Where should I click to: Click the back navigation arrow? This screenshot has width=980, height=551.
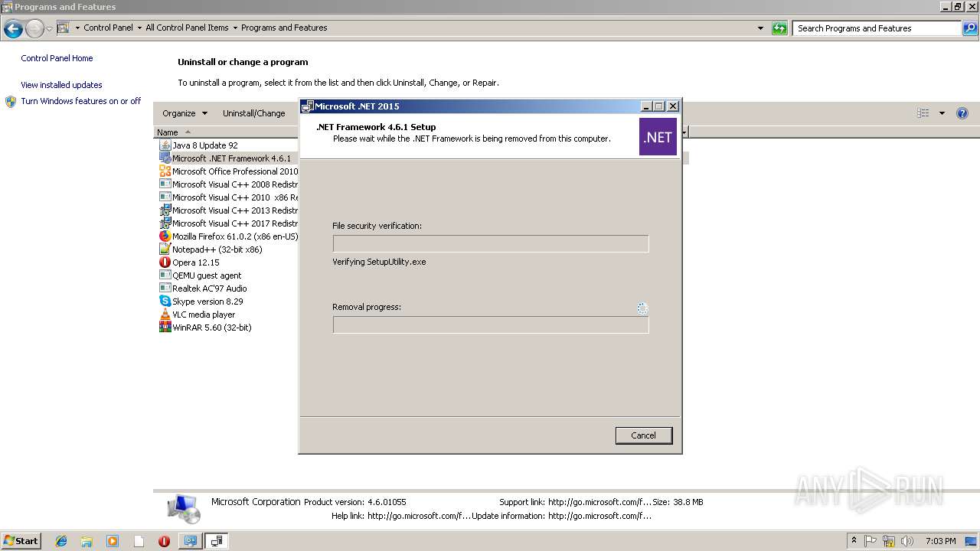[13, 29]
